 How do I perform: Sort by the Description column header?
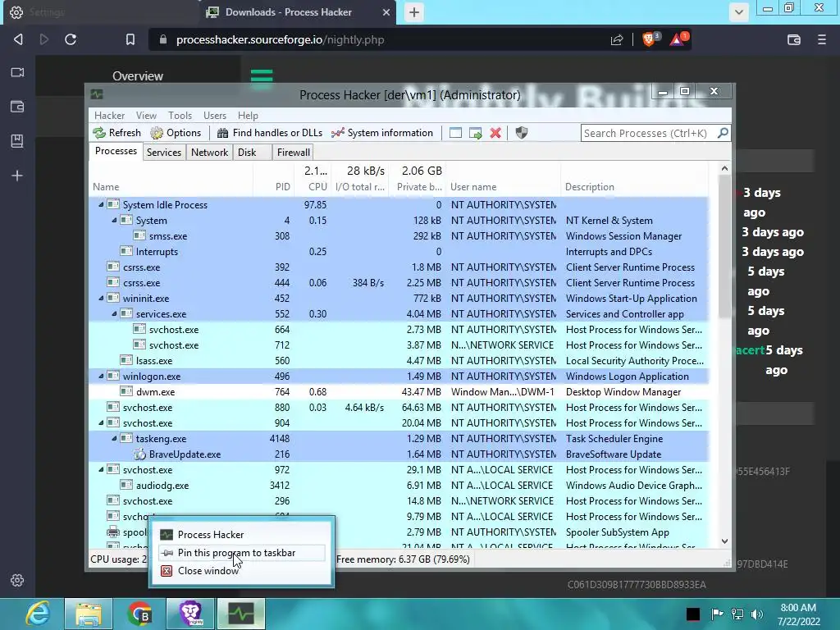click(x=634, y=186)
